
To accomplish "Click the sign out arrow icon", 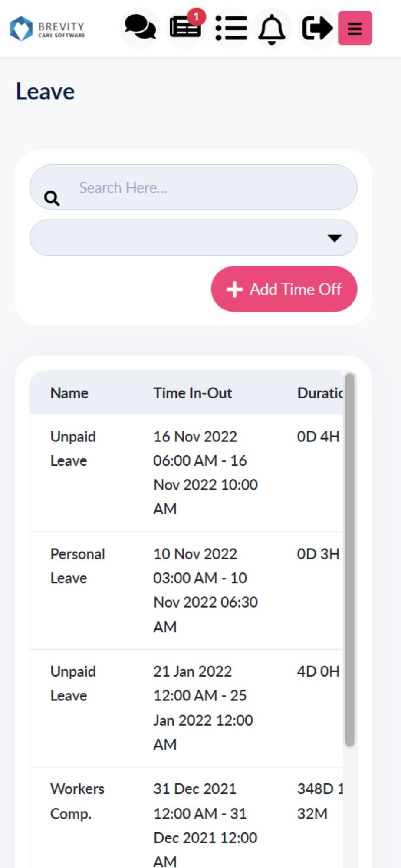I will point(317,28).
